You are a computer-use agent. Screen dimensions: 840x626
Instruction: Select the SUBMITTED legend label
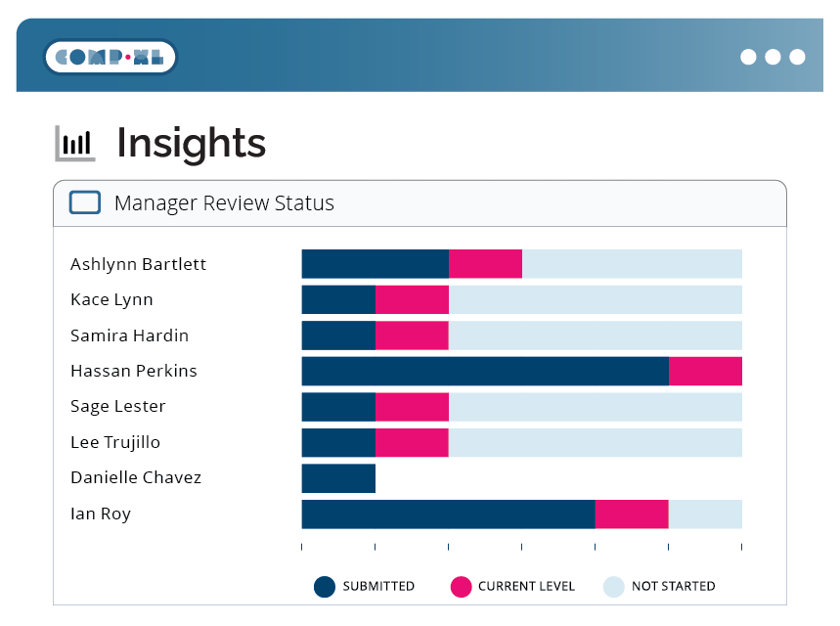378,586
